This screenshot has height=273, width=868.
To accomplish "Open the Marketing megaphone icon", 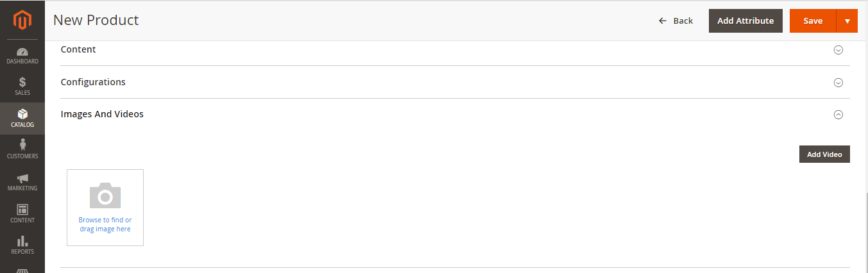I will 22,178.
